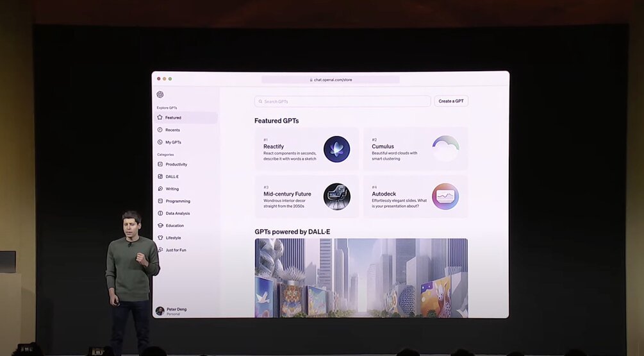Click the chat.openai.com/store address bar
644x356 pixels.
331,80
